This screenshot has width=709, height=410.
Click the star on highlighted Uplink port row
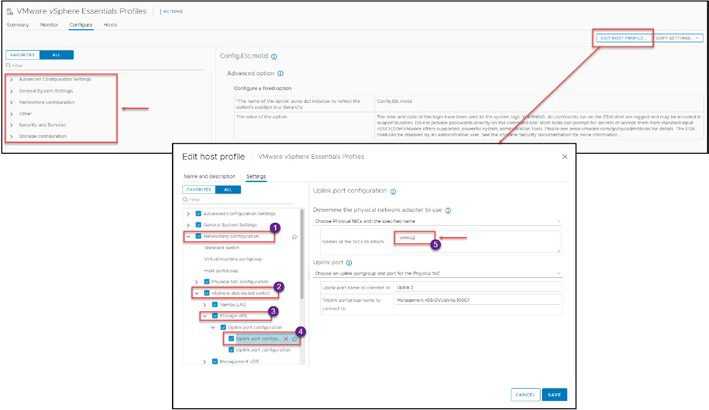(294, 339)
